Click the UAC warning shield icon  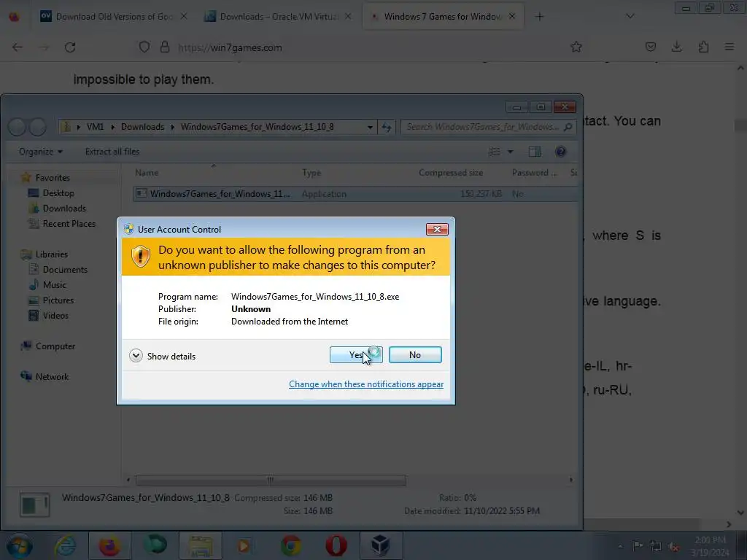click(141, 257)
